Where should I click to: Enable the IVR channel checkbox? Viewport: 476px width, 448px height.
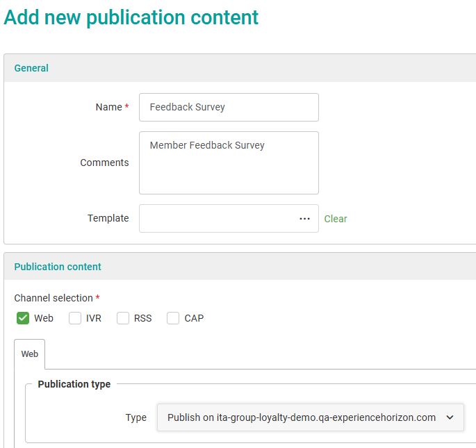click(75, 318)
